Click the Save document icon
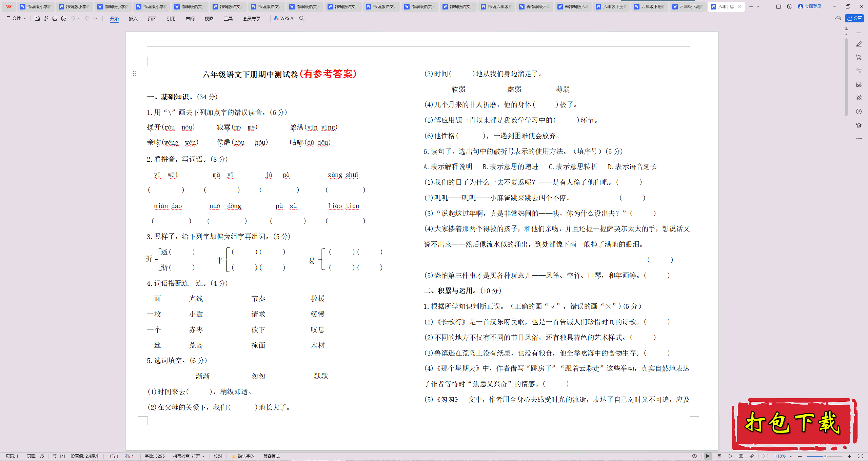 pyautogui.click(x=37, y=18)
